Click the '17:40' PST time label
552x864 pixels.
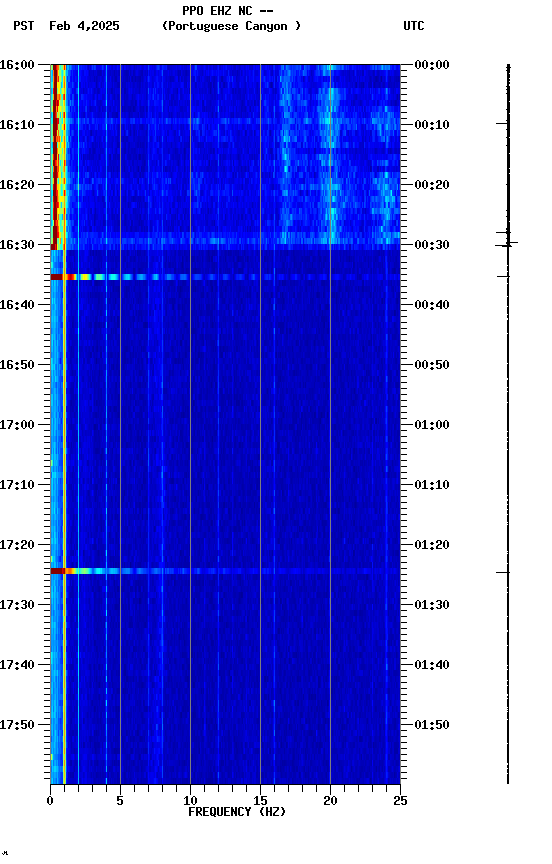(17, 665)
